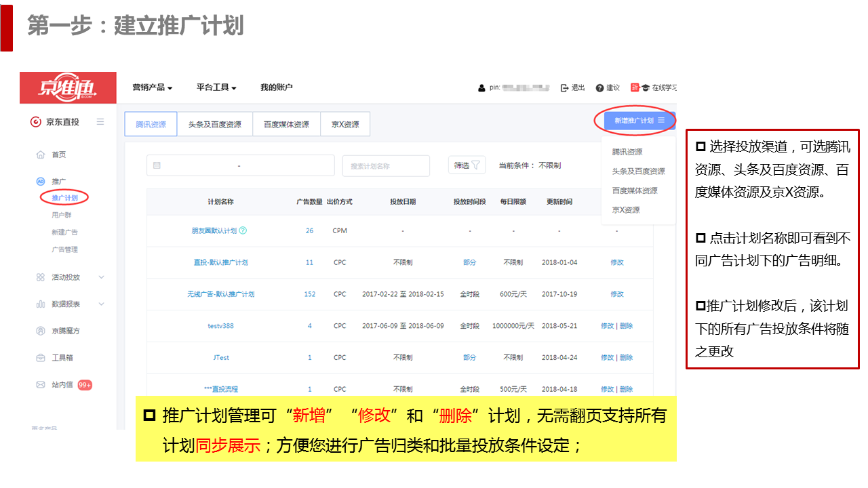Click the 计划名称 column header
This screenshot has width=868, height=488.
221,202
